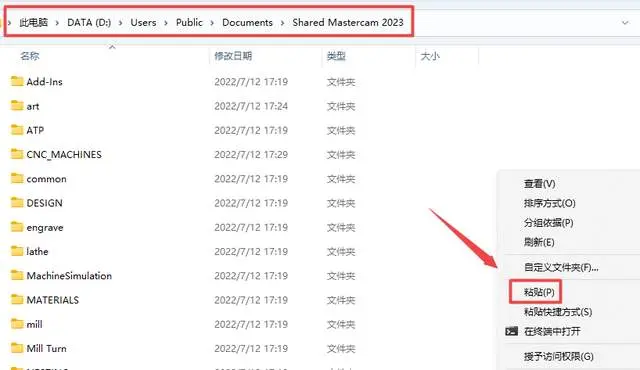Select the mill folder icon
The image size is (640, 370).
pyautogui.click(x=17, y=324)
